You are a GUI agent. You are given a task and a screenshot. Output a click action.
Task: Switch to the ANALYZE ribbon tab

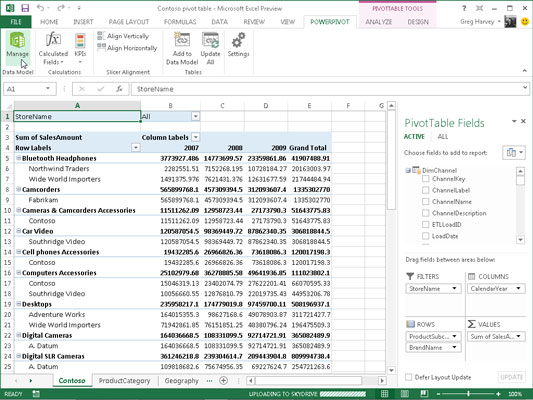378,22
